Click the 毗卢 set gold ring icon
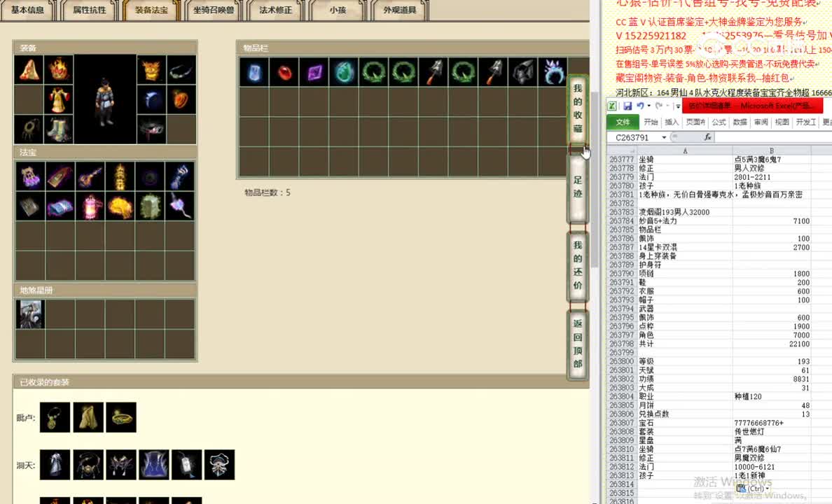 point(121,417)
